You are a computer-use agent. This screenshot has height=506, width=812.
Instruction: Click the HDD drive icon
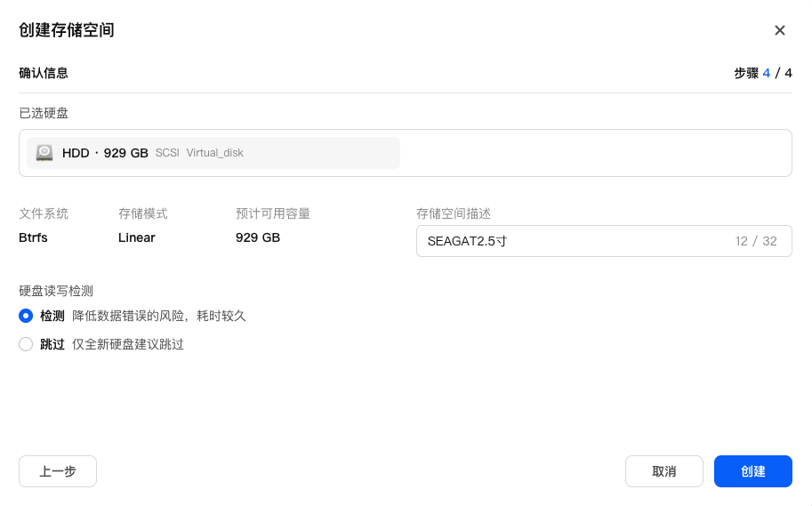click(44, 153)
